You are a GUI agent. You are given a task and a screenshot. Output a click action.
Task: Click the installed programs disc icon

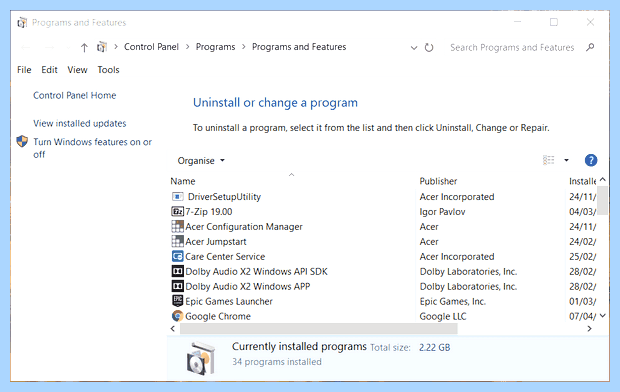[201, 359]
